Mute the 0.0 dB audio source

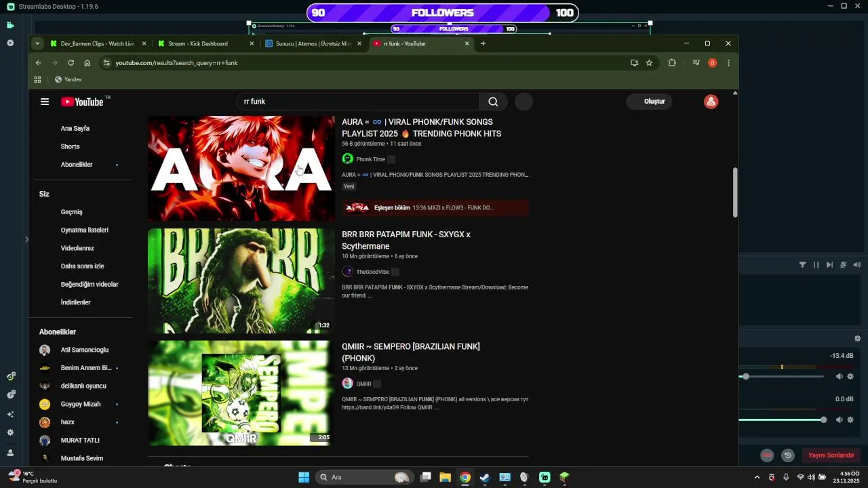pos(839,420)
